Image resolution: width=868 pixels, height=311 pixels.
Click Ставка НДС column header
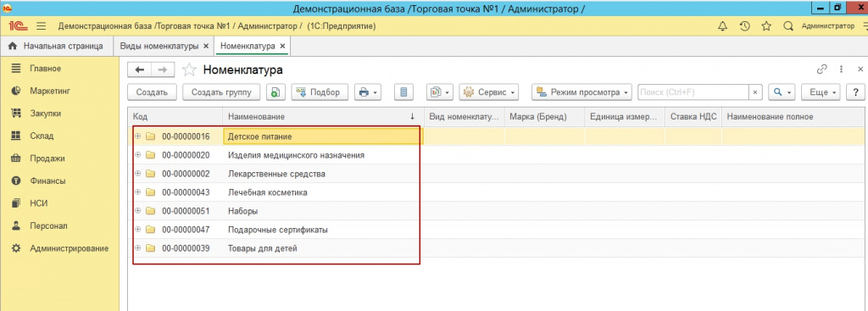[693, 117]
